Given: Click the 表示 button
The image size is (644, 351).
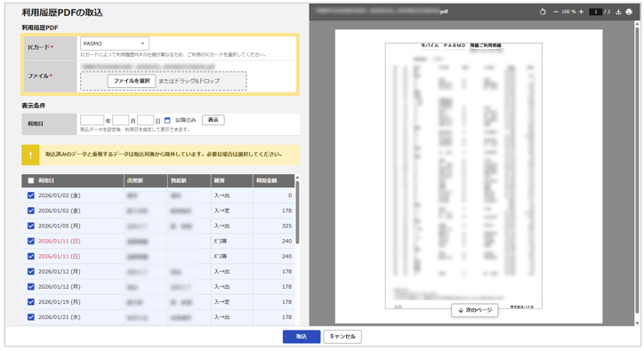Looking at the screenshot, I should point(213,120).
